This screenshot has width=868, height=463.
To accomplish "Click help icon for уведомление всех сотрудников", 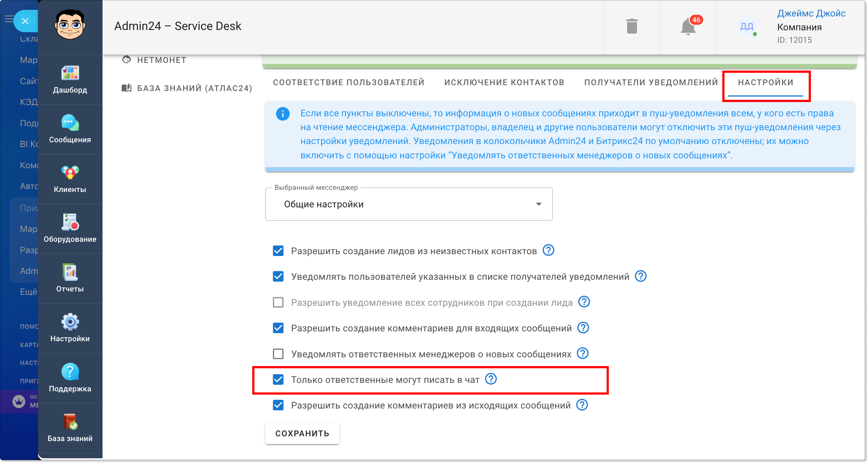I will [x=584, y=302].
